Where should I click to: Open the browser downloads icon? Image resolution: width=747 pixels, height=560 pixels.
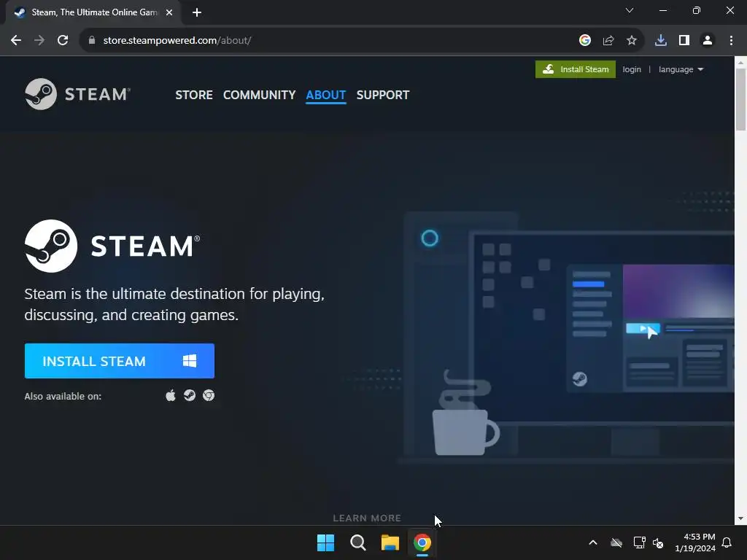661,41
